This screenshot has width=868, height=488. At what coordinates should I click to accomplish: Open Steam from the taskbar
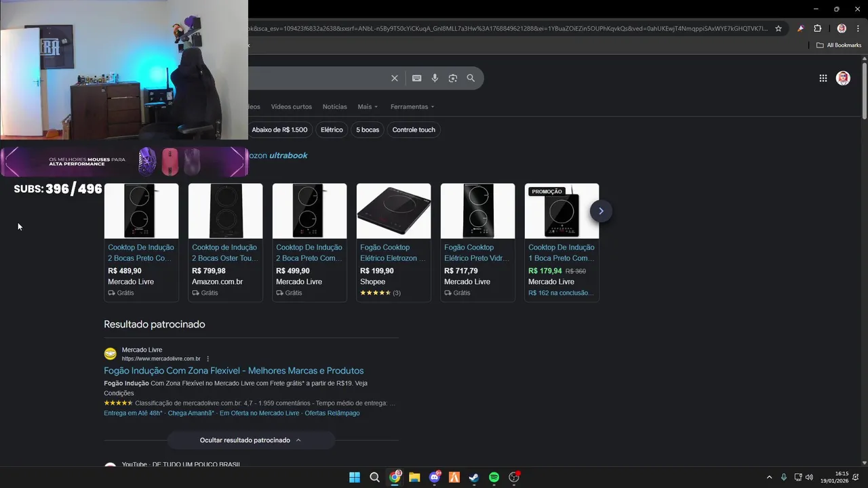click(x=474, y=477)
